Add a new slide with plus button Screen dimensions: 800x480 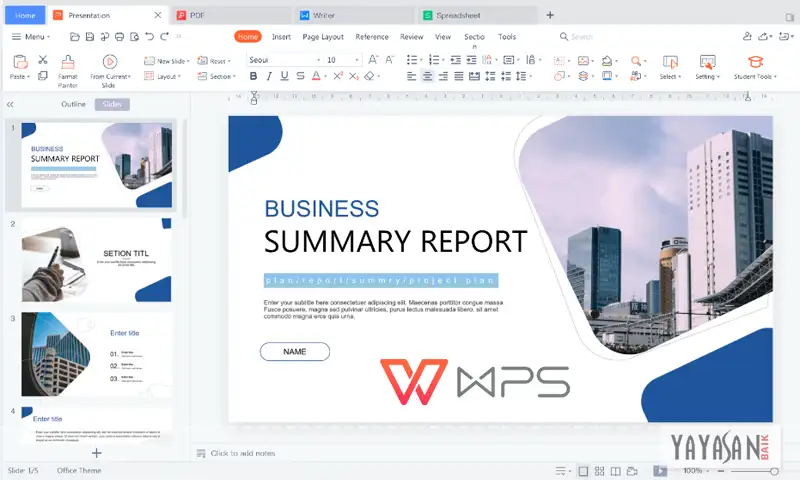96,452
